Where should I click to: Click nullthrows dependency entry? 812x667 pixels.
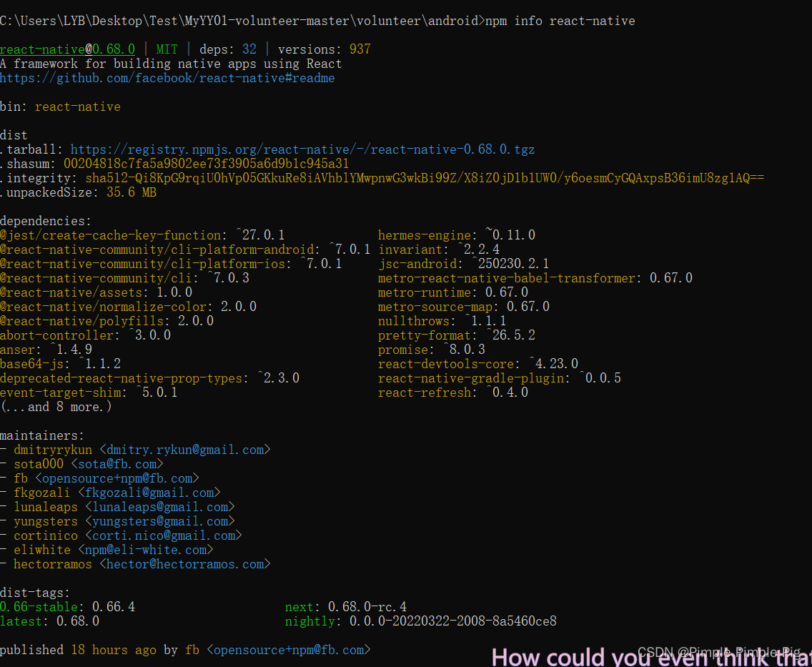442,321
